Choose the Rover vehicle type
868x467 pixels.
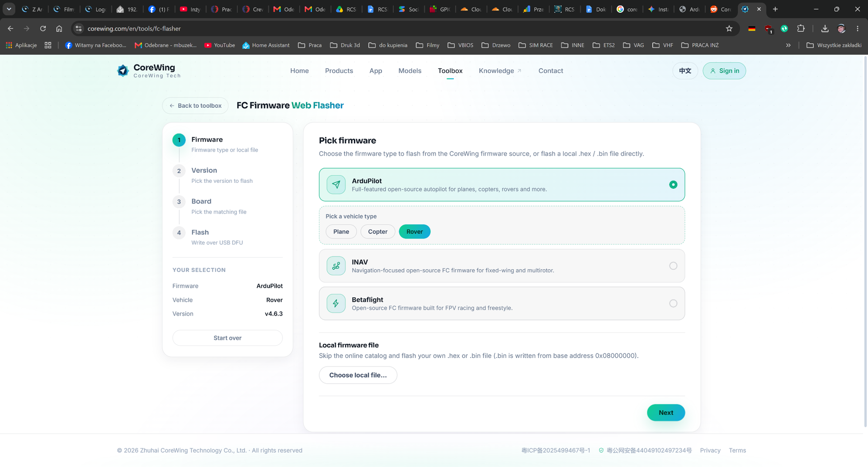(415, 232)
